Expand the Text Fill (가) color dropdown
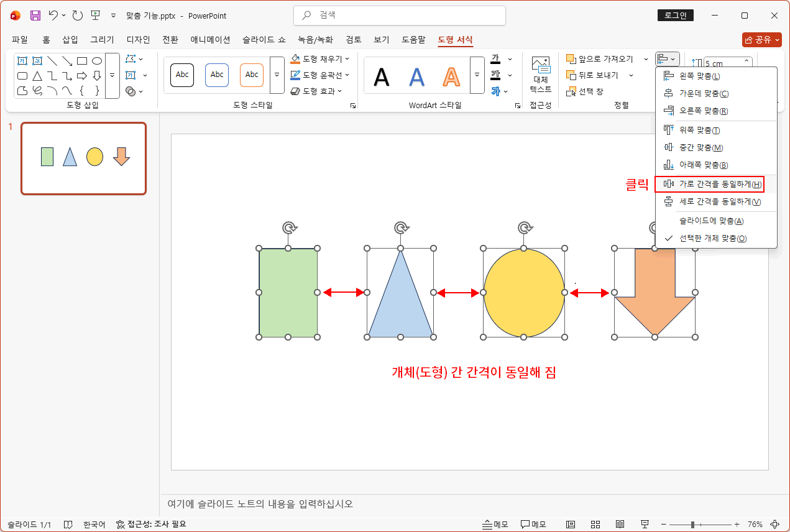This screenshot has width=790, height=532. pyautogui.click(x=508, y=59)
